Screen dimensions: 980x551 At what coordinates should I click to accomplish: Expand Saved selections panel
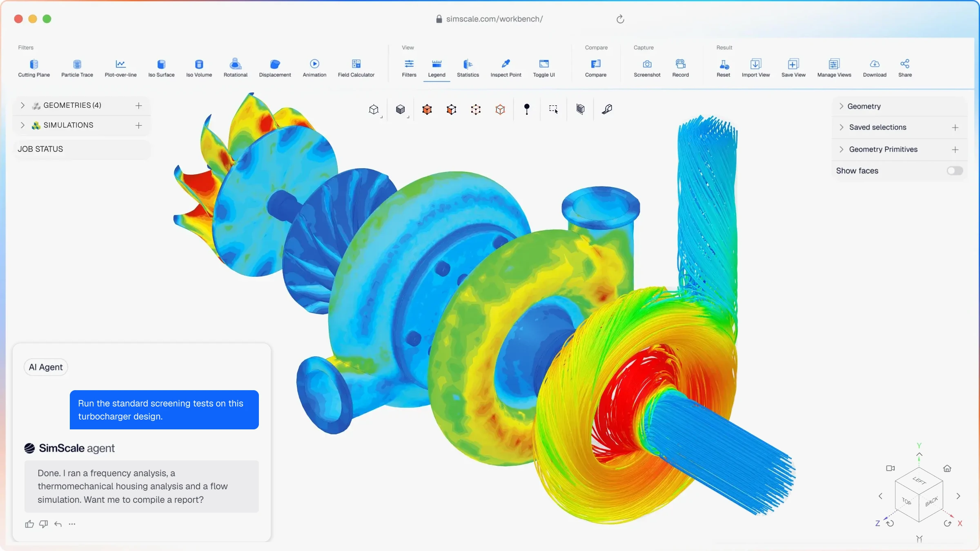(x=842, y=127)
